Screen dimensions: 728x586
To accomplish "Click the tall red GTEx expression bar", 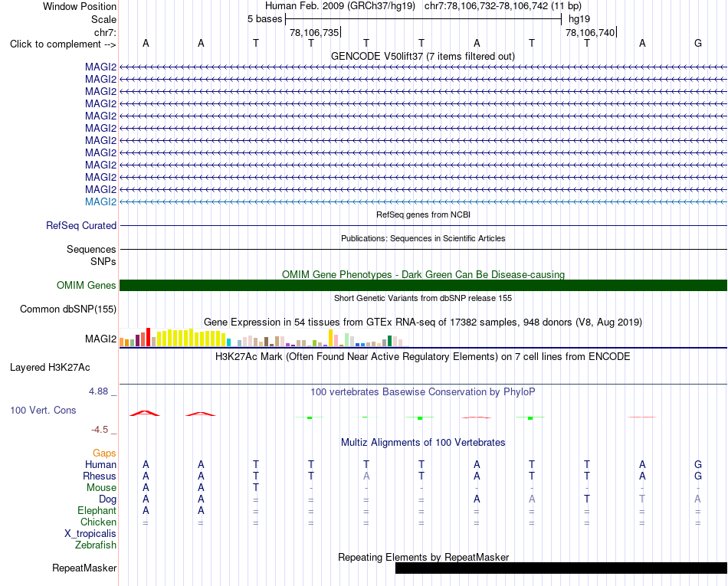I will click(148, 337).
